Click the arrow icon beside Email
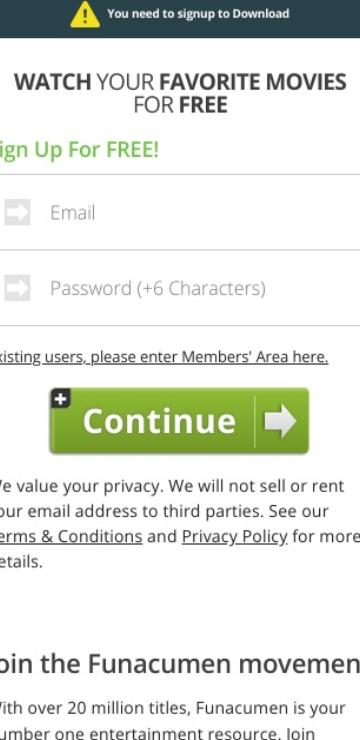Image resolution: width=360 pixels, height=740 pixels. (x=17, y=212)
